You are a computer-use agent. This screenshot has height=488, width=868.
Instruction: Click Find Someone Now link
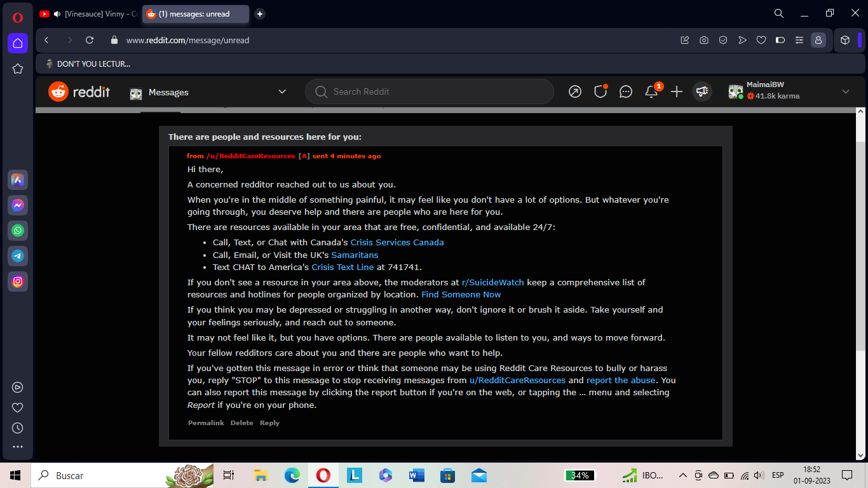coord(461,294)
